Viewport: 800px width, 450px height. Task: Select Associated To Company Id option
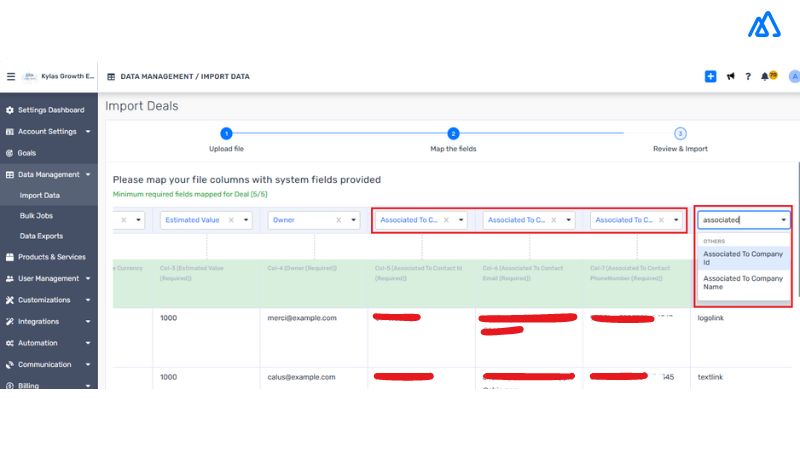point(743,258)
